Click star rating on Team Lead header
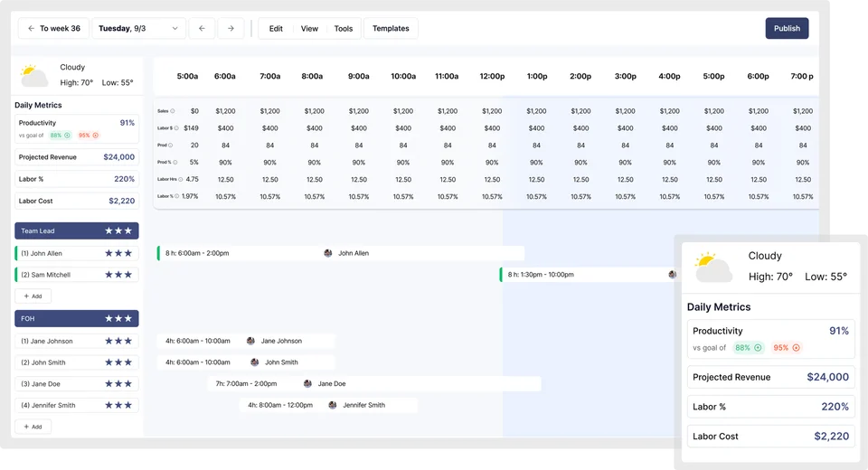This screenshot has width=868, height=470. (118, 231)
